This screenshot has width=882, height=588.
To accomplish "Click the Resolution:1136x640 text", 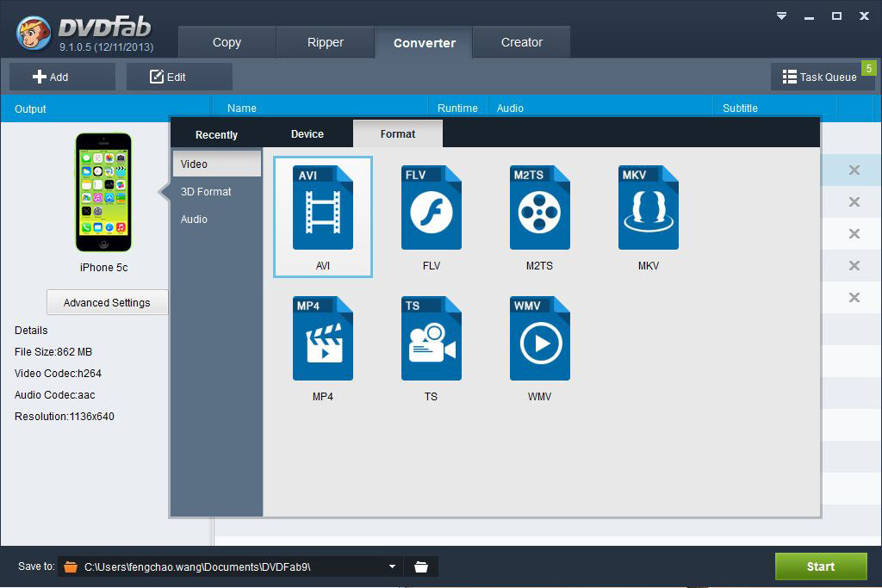I will tap(64, 416).
